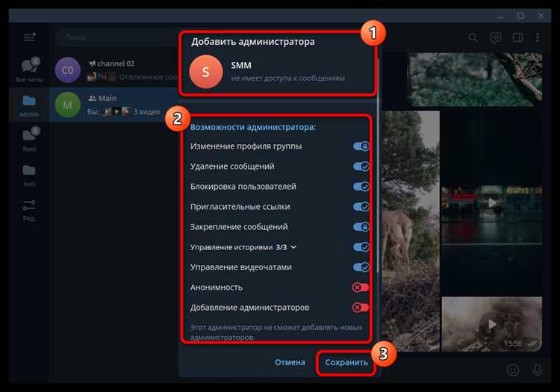Open the three-dot chat menu

(x=538, y=37)
